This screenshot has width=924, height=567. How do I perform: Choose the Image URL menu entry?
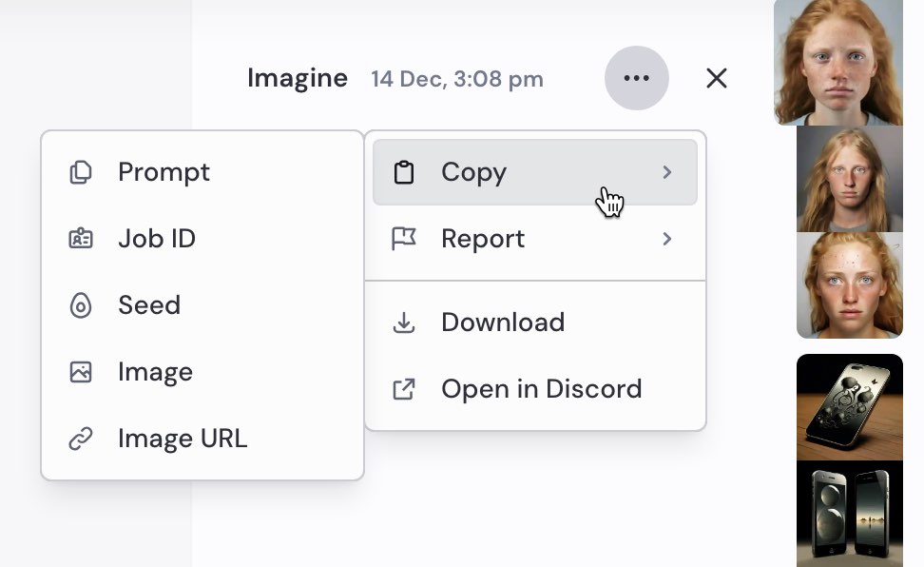tap(183, 439)
